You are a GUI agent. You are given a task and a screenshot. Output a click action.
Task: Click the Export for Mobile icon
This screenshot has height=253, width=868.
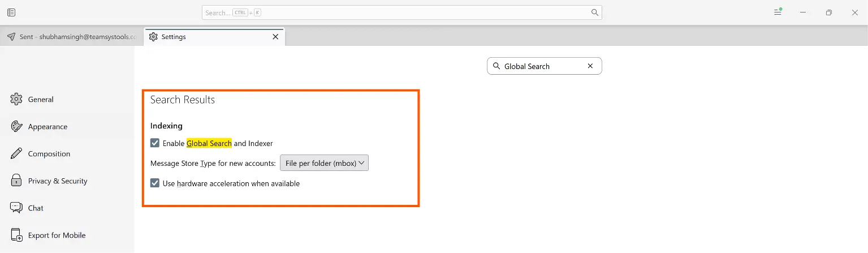(x=16, y=235)
